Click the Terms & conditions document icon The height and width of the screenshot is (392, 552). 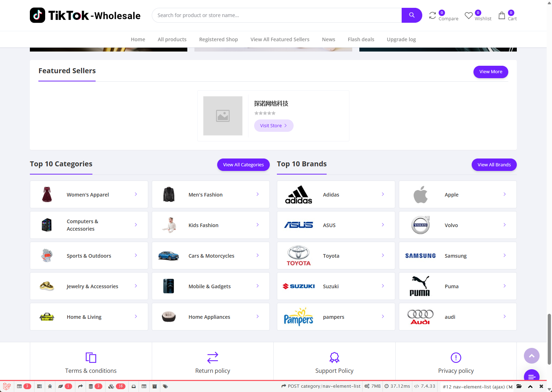91,358
